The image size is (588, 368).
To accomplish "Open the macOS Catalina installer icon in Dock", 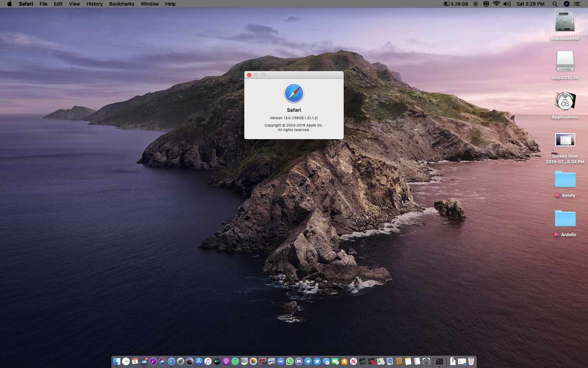I will tap(190, 361).
